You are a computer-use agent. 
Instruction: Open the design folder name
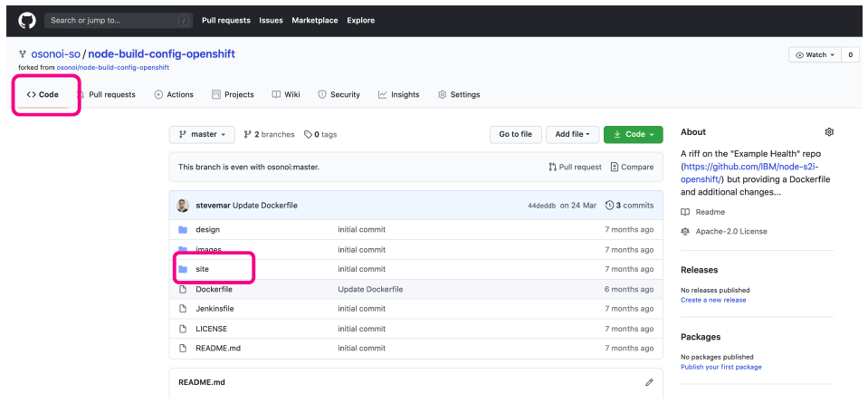coord(207,229)
